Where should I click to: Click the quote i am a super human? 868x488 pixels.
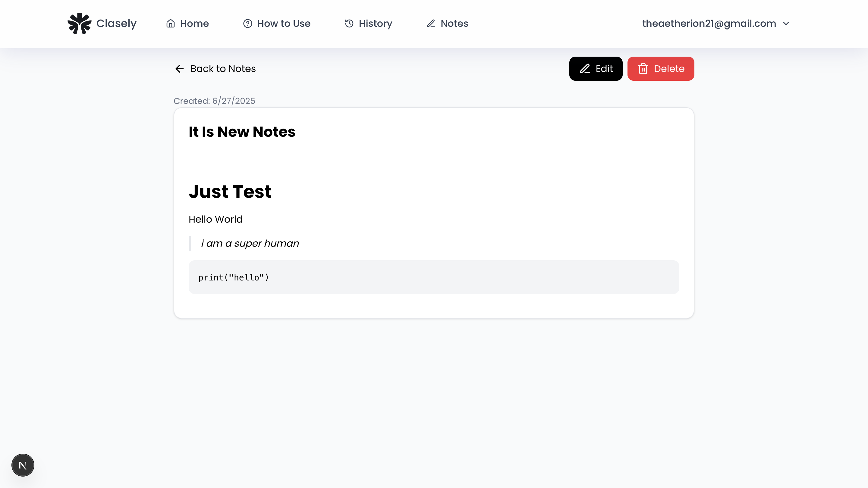[250, 243]
